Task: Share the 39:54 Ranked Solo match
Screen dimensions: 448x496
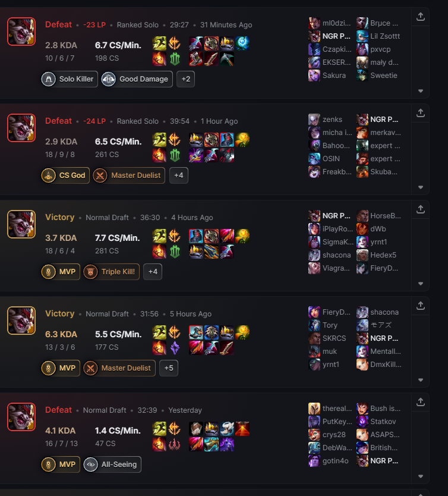Action: 420,113
